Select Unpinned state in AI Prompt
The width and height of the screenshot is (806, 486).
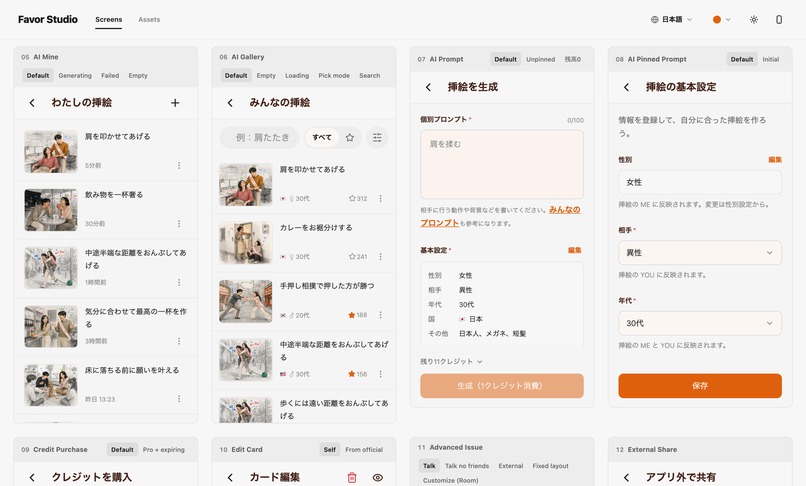[540, 60]
